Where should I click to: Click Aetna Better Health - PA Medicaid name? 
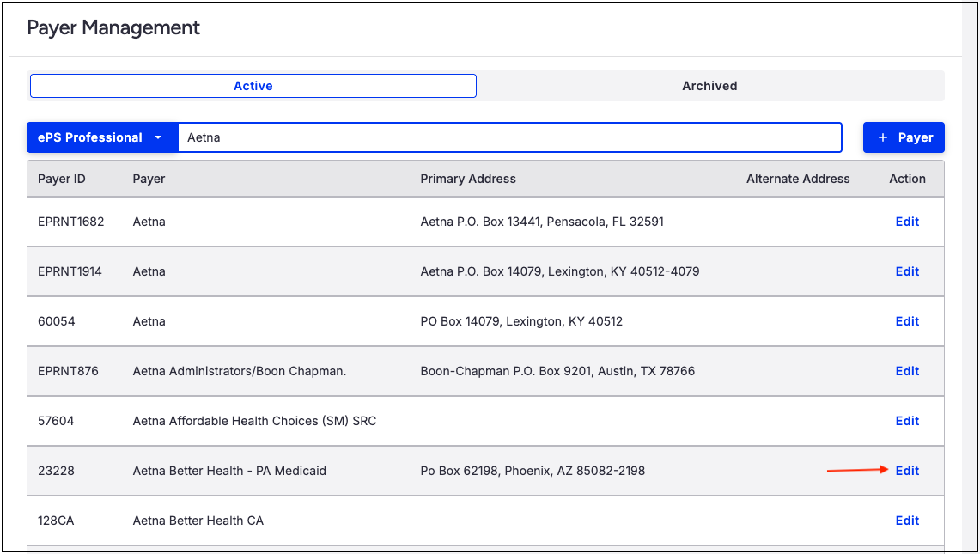(229, 471)
